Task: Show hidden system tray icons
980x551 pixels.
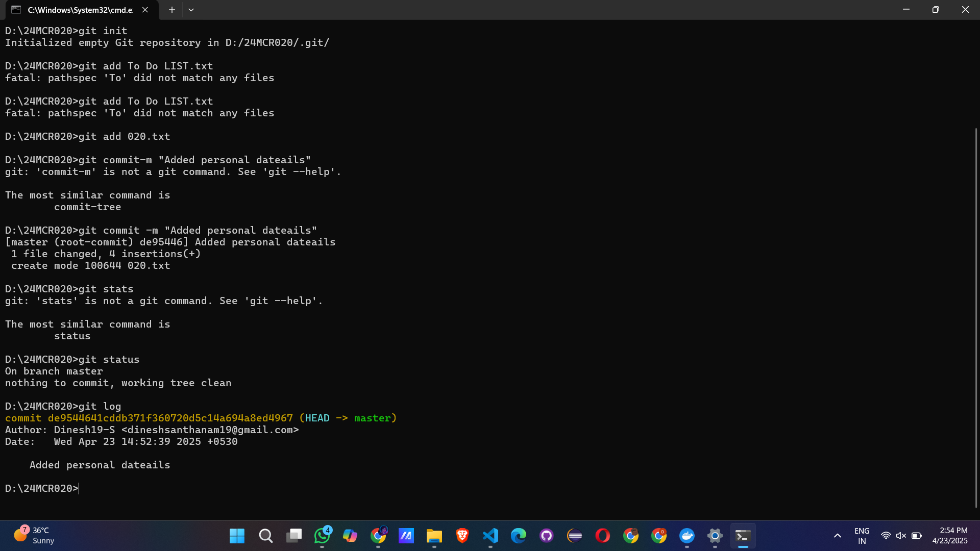Action: 838,536
